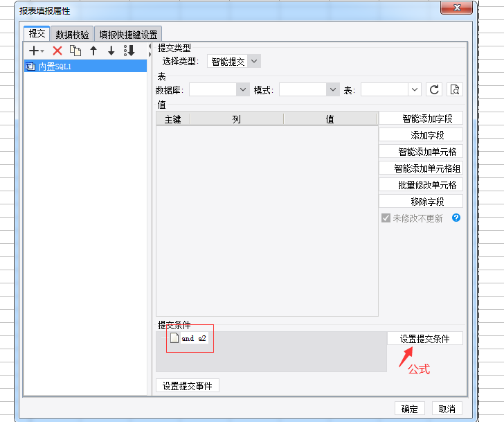Open 设置提交条件 dialog

click(425, 338)
